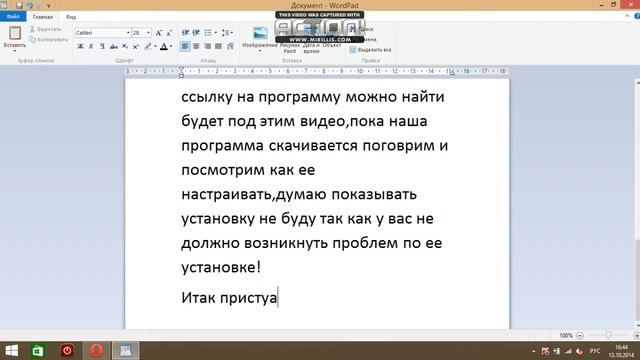The height and width of the screenshot is (360, 640).
Task: Center align the text
Action: [x=196, y=47]
